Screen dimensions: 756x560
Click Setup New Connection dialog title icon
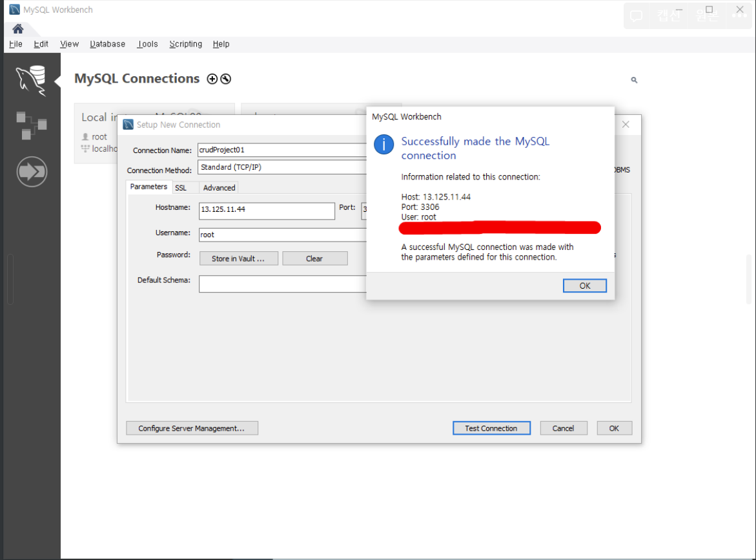(x=128, y=125)
